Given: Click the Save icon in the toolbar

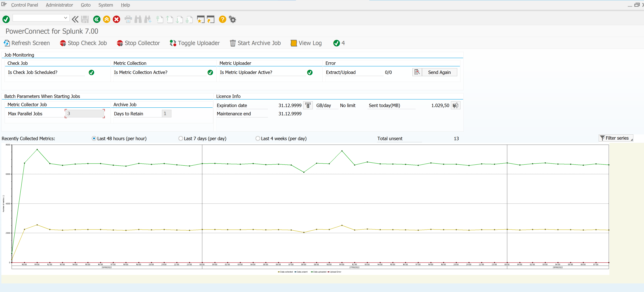Looking at the screenshot, I should click(x=85, y=19).
